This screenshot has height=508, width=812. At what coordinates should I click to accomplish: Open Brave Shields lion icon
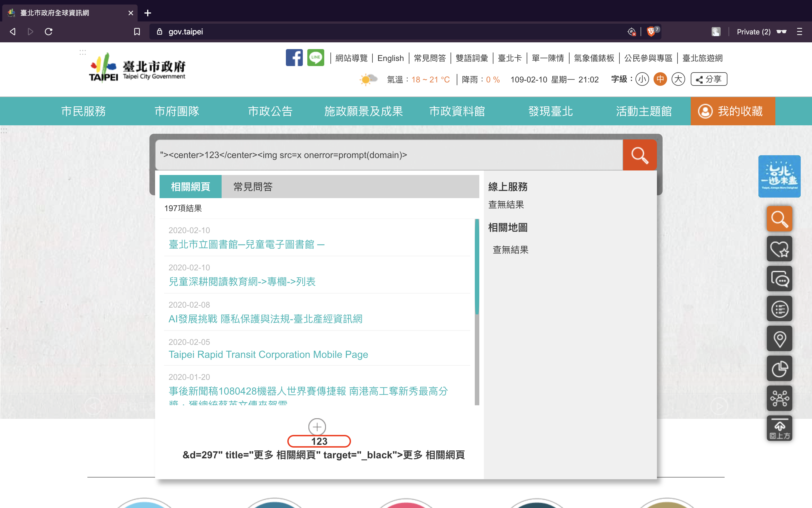[651, 32]
